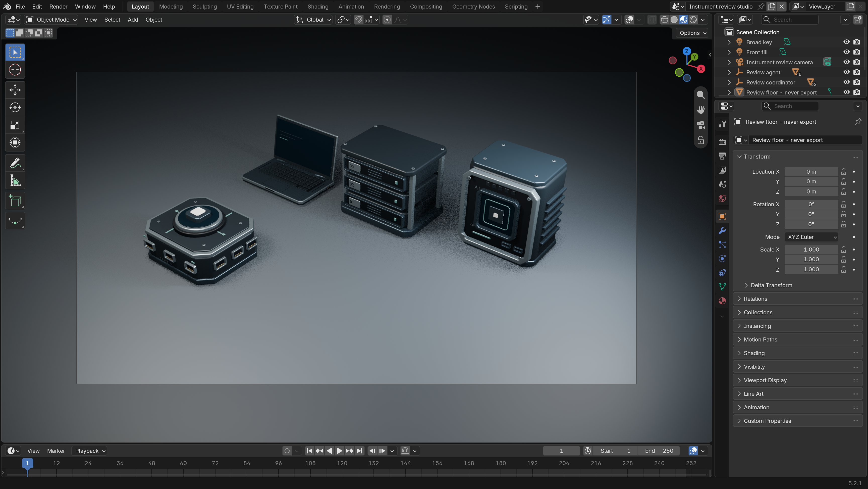Screen dimensions: 868x489
Task: Select the Scale tool
Action: coord(15,125)
